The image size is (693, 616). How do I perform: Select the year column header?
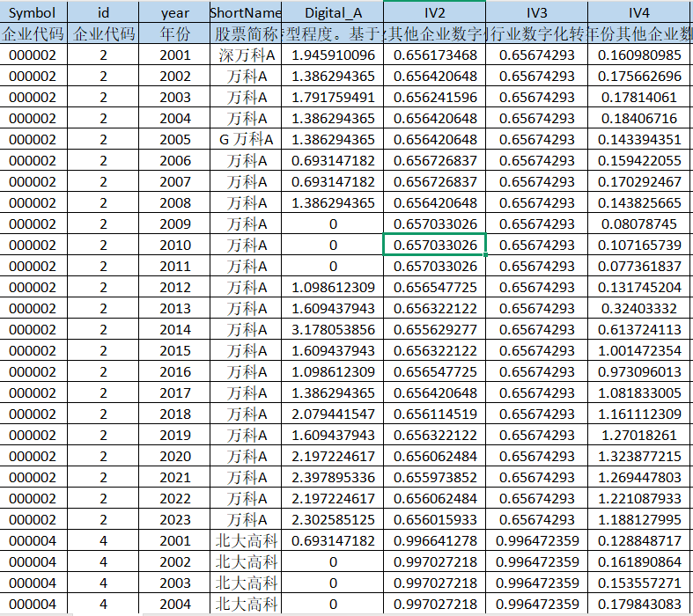[175, 13]
